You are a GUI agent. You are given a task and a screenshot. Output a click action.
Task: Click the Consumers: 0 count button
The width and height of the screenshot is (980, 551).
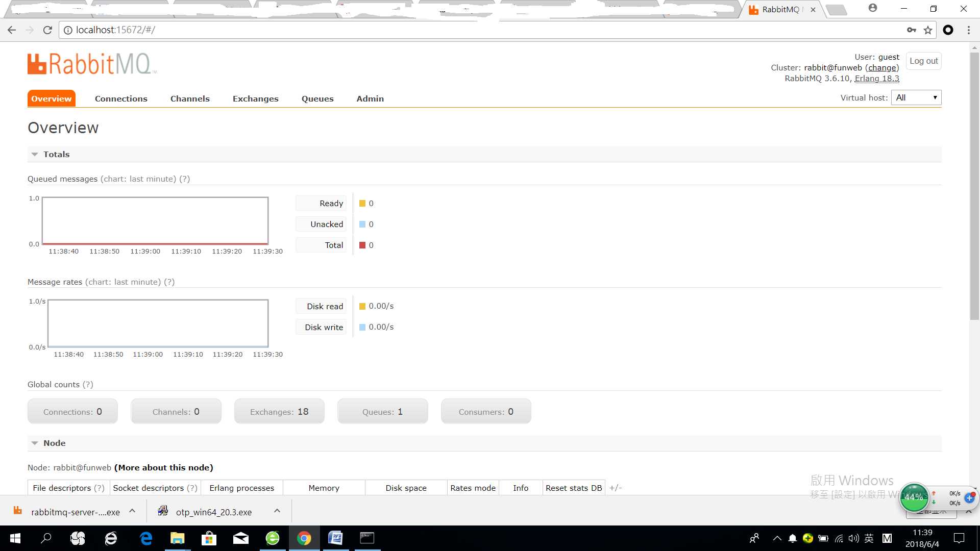pos(486,411)
